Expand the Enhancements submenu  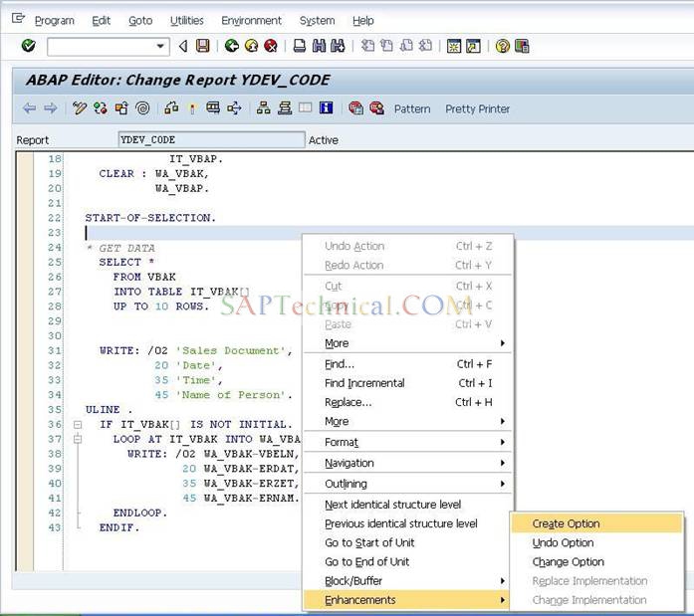point(407,600)
